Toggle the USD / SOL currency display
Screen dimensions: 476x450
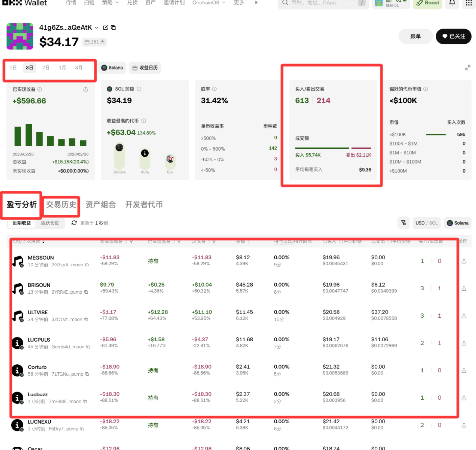point(426,223)
